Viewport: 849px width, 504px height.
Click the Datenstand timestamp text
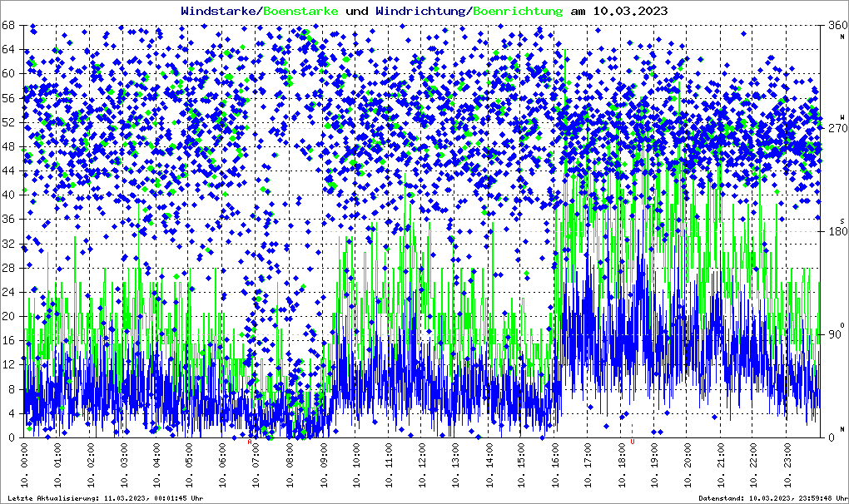pos(772,498)
